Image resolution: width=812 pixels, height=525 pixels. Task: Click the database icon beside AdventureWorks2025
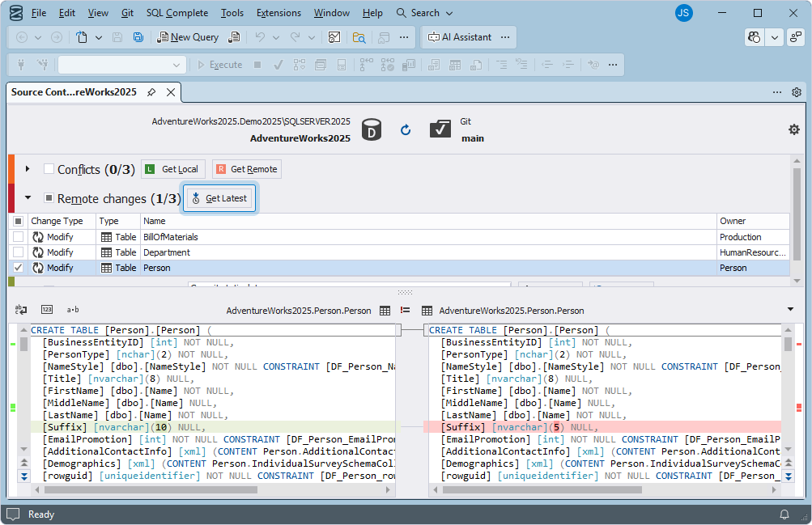click(x=371, y=129)
